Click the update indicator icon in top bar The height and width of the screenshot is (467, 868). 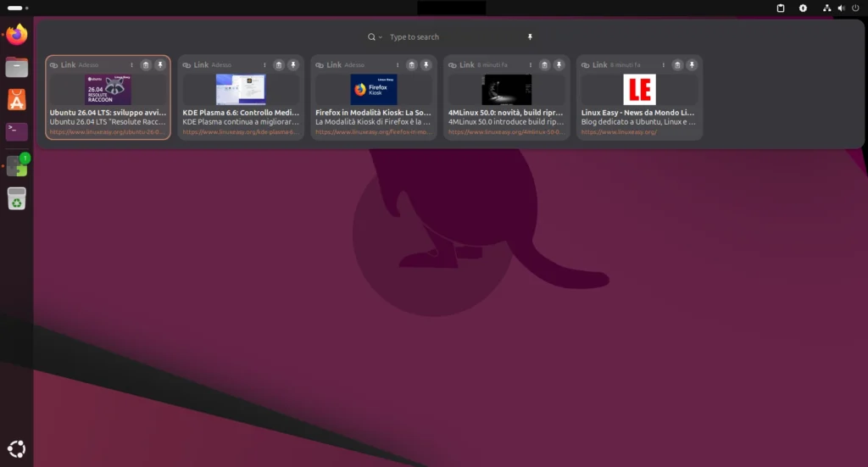point(803,8)
